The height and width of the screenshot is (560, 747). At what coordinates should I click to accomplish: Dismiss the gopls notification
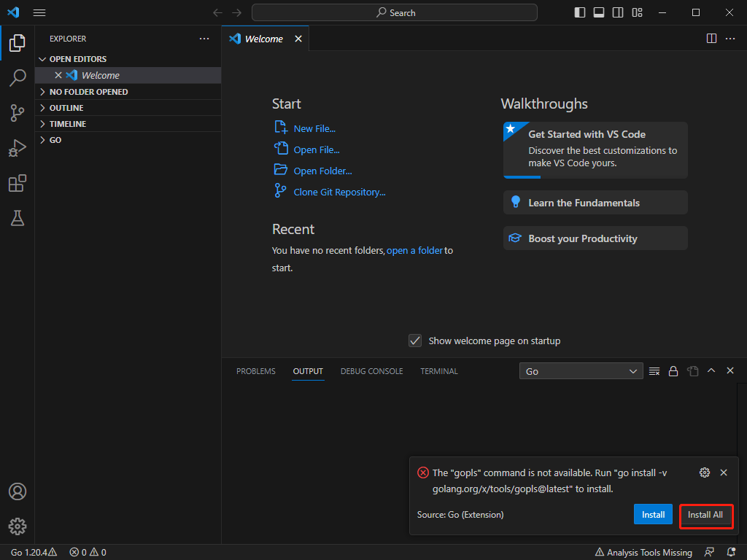point(724,472)
